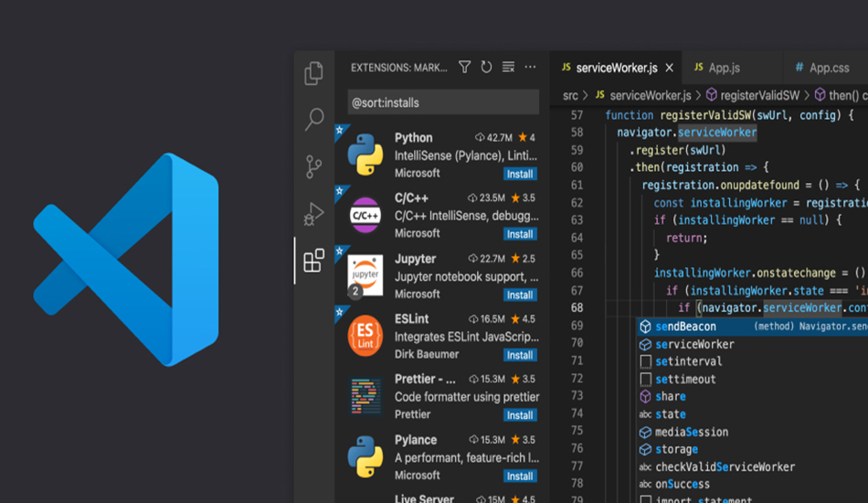Select onSuccess autocomplete suggestion
The height and width of the screenshot is (503, 868).
753,485
